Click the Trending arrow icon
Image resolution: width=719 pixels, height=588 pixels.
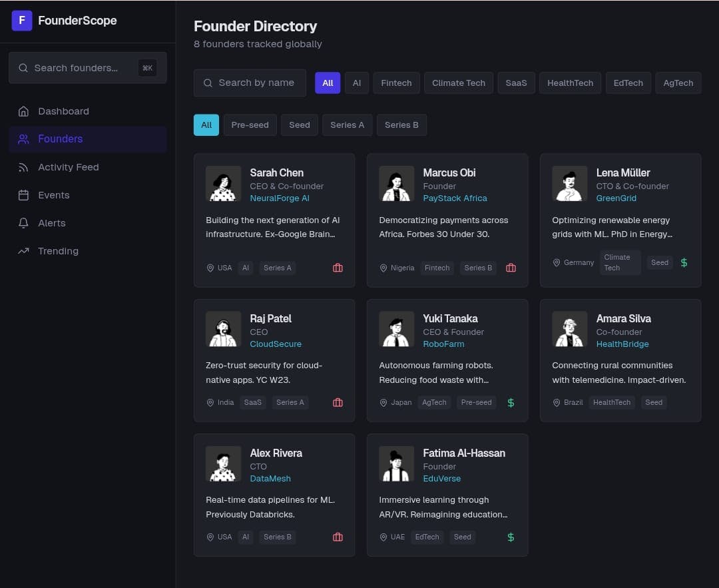point(23,251)
